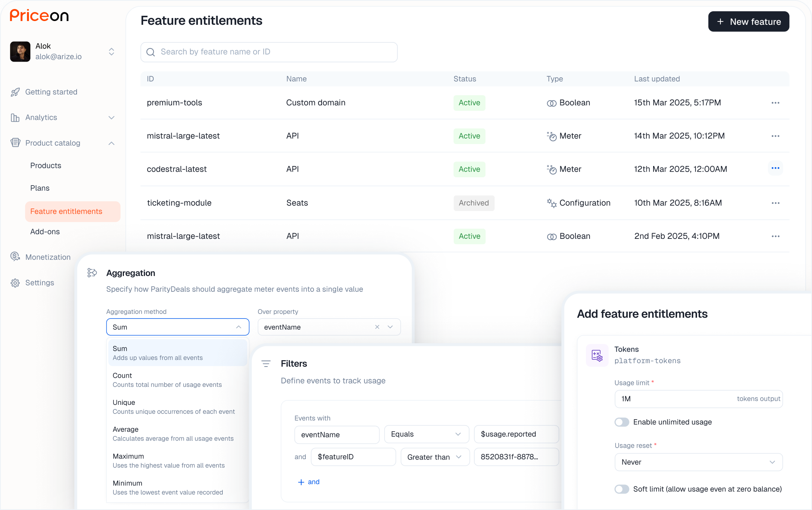Collapse the Aggregation method Sum dropdown
The image size is (812, 510).
click(x=238, y=327)
